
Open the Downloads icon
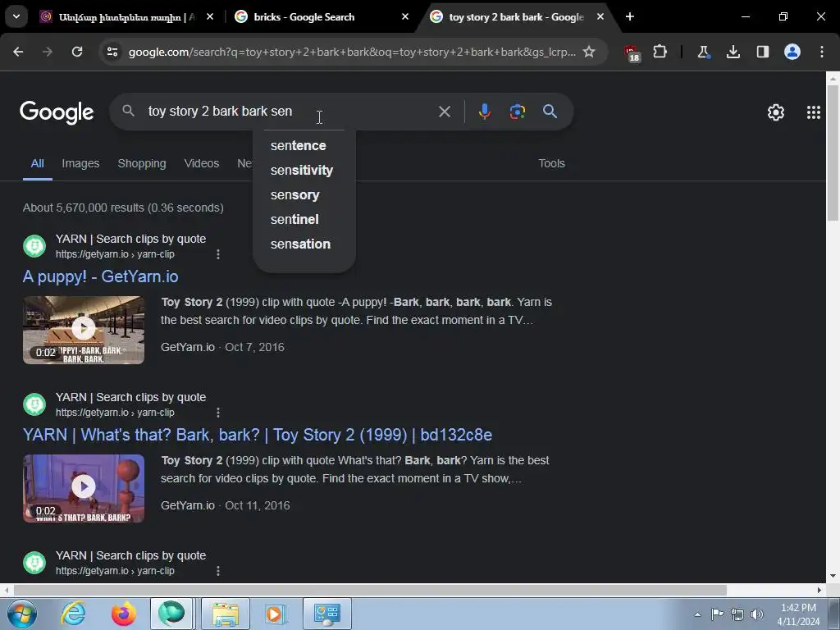click(733, 52)
